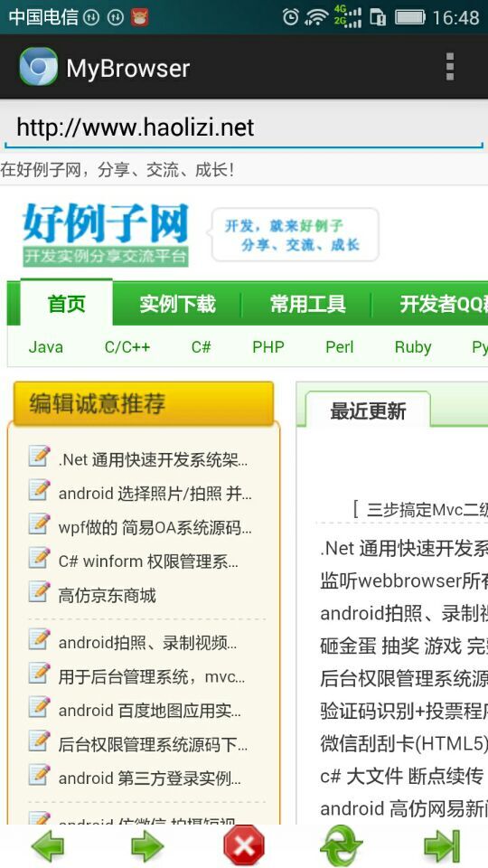488x868 pixels.
Task: Open the 实例下载 menu item
Action: pos(177,304)
